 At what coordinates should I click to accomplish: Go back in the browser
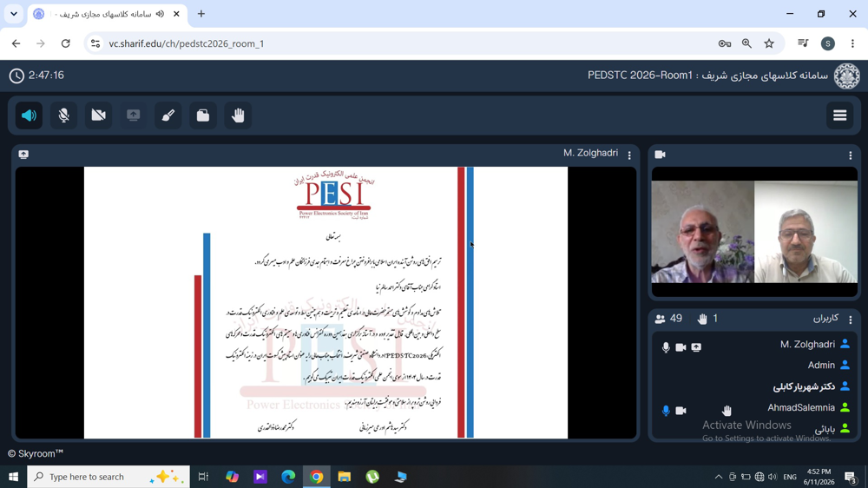pos(16,43)
